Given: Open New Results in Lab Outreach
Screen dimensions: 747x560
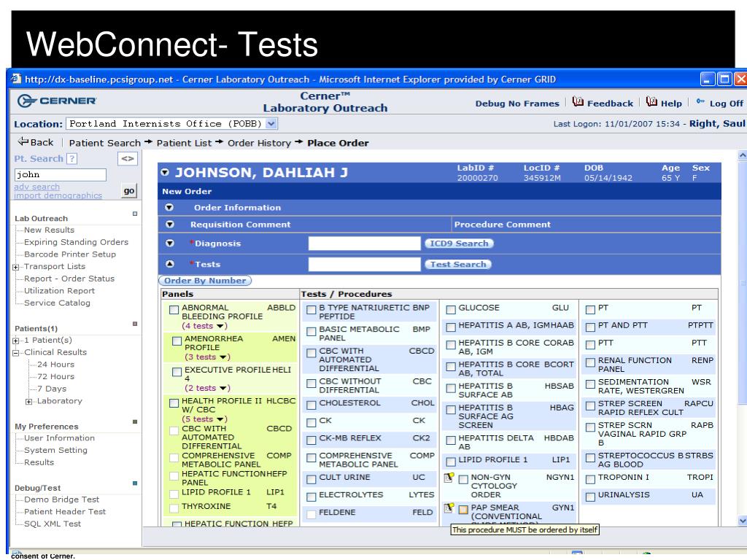Looking at the screenshot, I should (x=49, y=230).
